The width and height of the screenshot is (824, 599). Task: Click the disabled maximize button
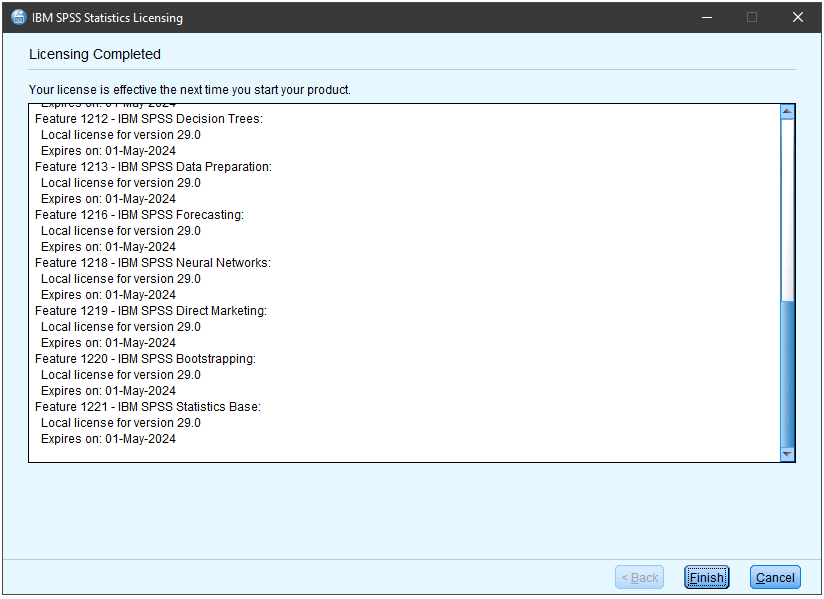click(x=752, y=17)
